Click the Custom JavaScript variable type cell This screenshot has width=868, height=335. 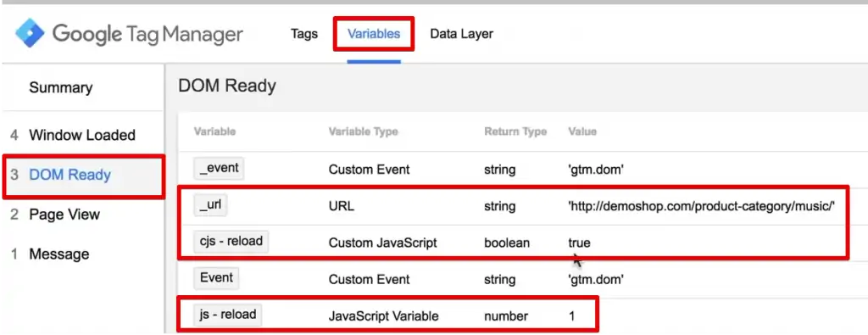[382, 243]
